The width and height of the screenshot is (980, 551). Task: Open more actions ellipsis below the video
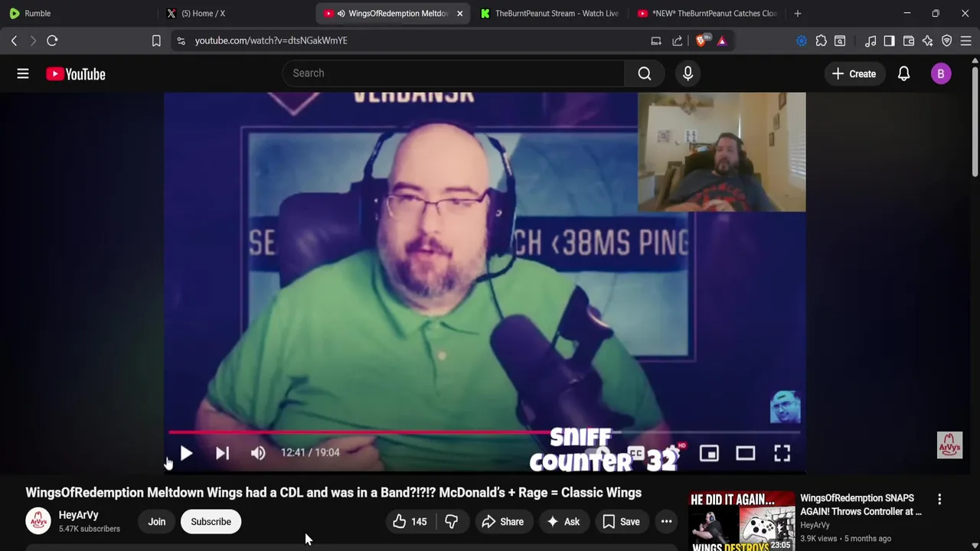[x=666, y=522]
